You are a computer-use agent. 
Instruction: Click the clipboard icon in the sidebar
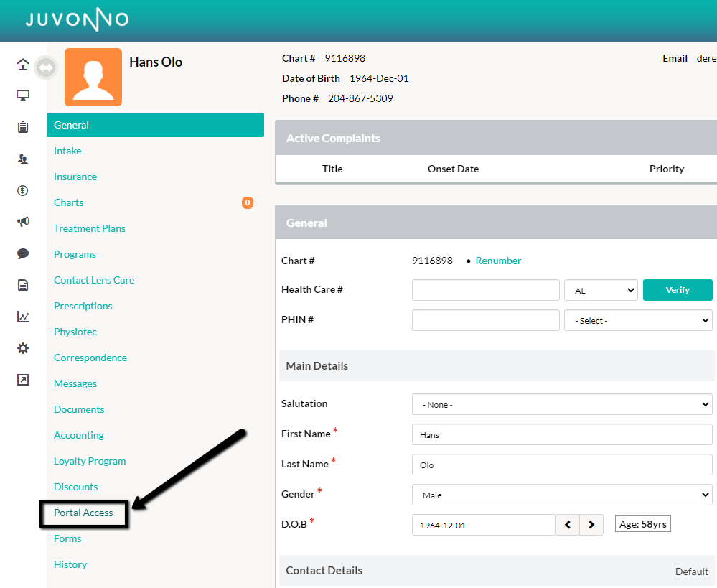pos(23,127)
